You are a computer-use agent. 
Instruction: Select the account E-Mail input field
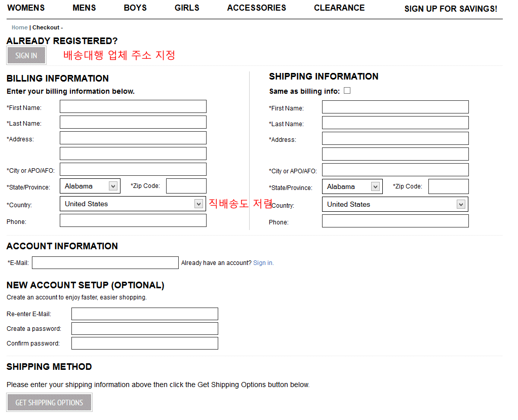[x=105, y=262]
